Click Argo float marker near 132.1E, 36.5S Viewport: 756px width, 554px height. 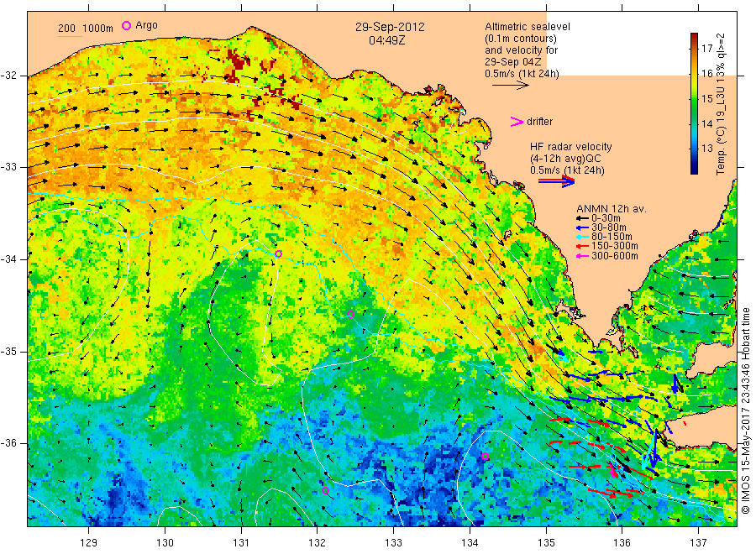click(x=325, y=490)
